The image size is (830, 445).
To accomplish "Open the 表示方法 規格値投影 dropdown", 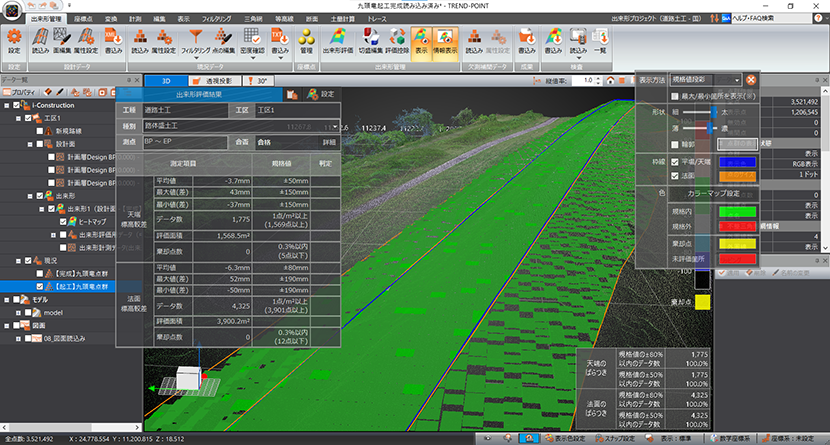I will (x=706, y=79).
